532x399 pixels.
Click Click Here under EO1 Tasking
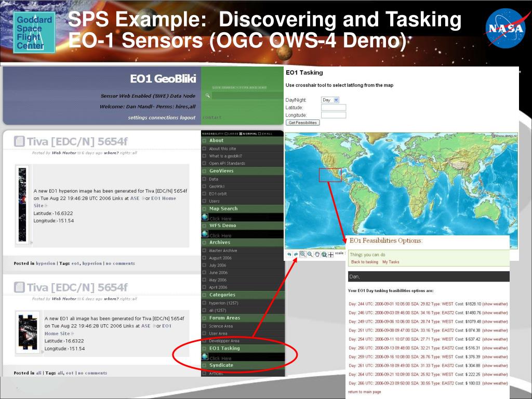(x=220, y=358)
